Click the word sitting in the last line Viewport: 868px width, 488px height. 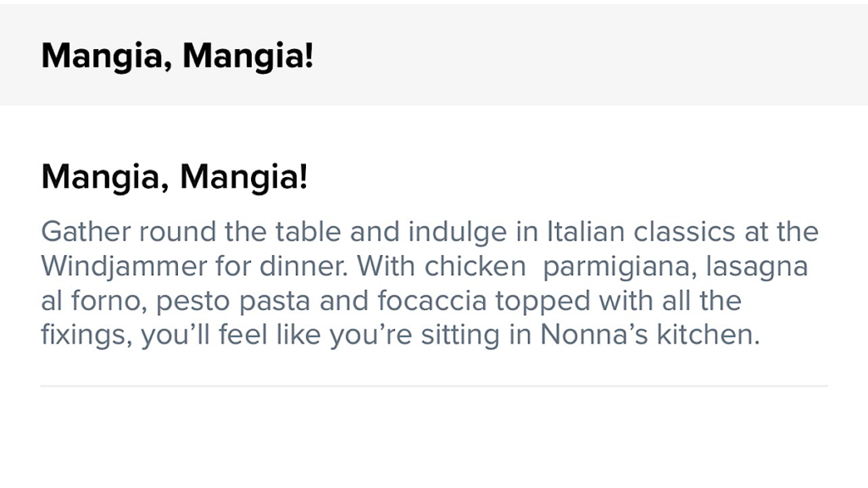[460, 335]
